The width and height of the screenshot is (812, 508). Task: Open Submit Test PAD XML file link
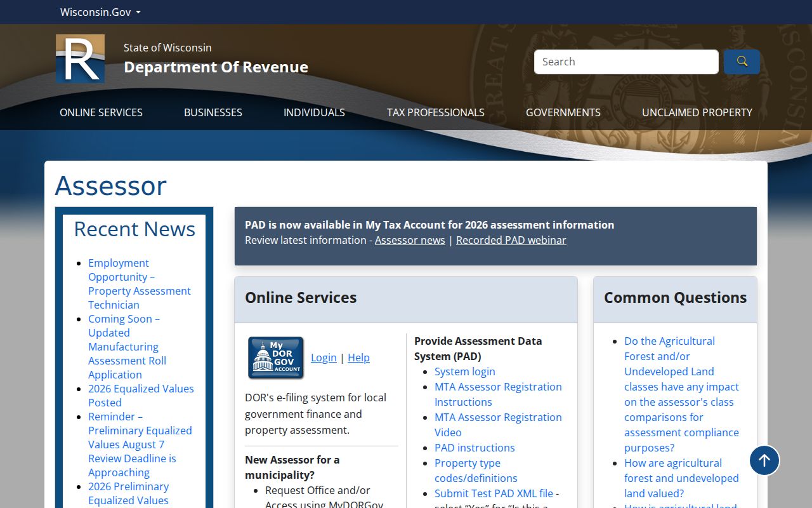click(494, 493)
